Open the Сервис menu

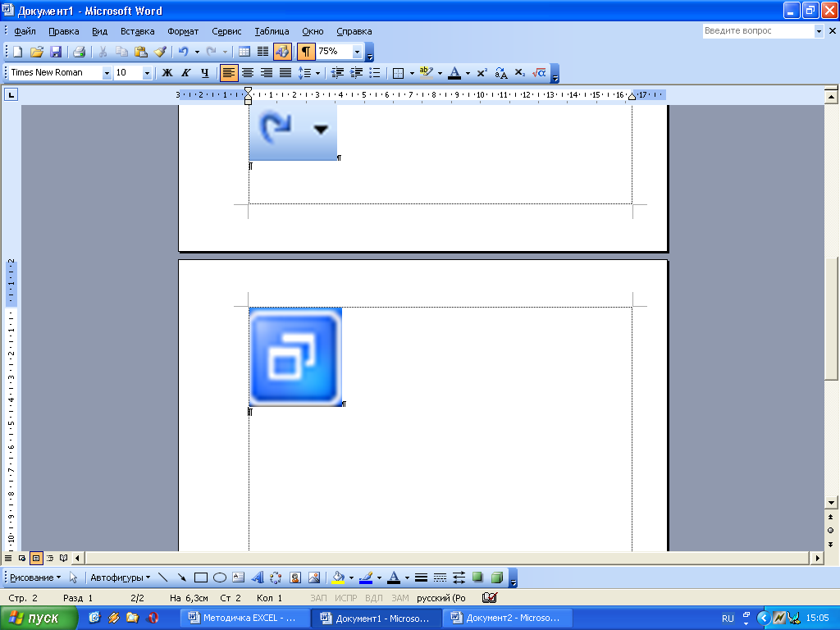[226, 31]
